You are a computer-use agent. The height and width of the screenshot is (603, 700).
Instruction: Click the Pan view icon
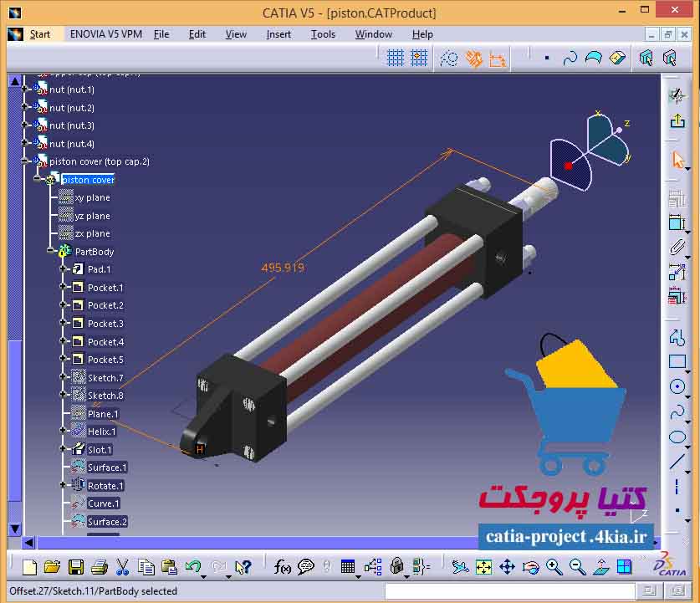point(507,567)
